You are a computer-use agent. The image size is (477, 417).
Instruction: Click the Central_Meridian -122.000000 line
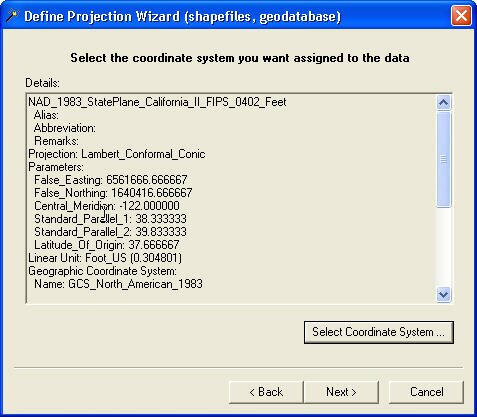tap(107, 206)
